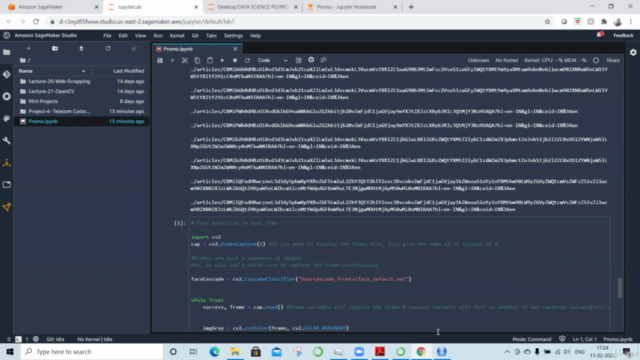
Task: Interrupt the kernel with stop icon
Action: (235, 60)
